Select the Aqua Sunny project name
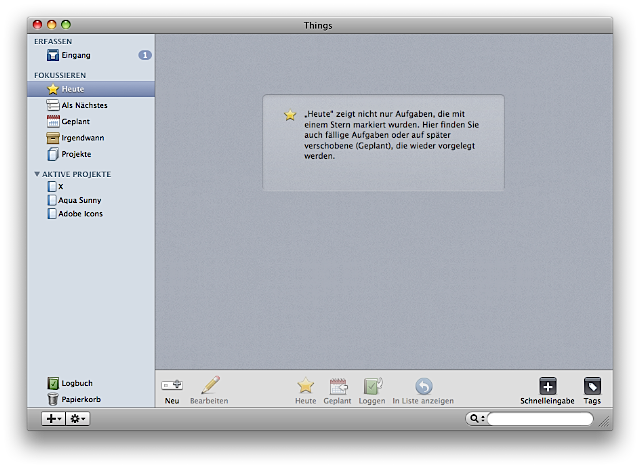Viewport: 640px width, 468px height. (x=80, y=200)
